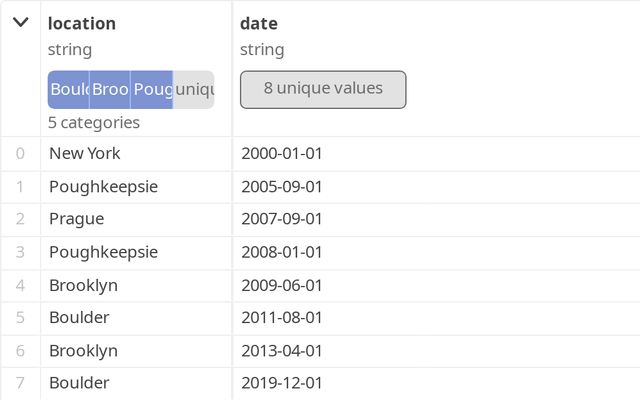Screen dimensions: 640x400
Task: Select row index 7
Action: pos(20,383)
